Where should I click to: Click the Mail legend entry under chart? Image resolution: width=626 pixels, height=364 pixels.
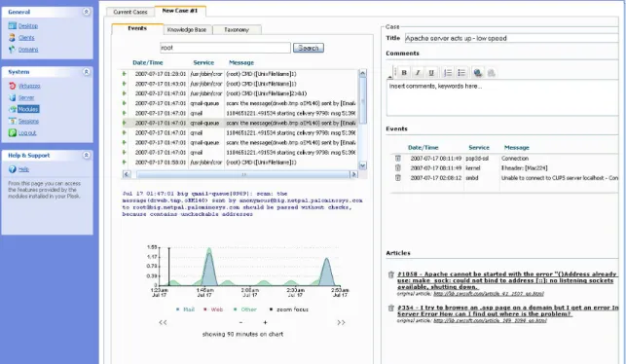(x=185, y=309)
